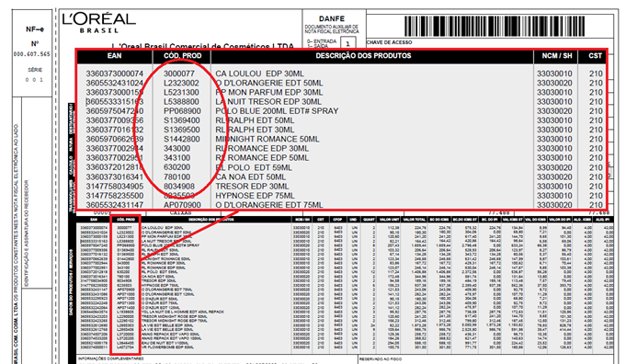Select the DANFE title text
The width and height of the screenshot is (626, 364).
tap(332, 18)
